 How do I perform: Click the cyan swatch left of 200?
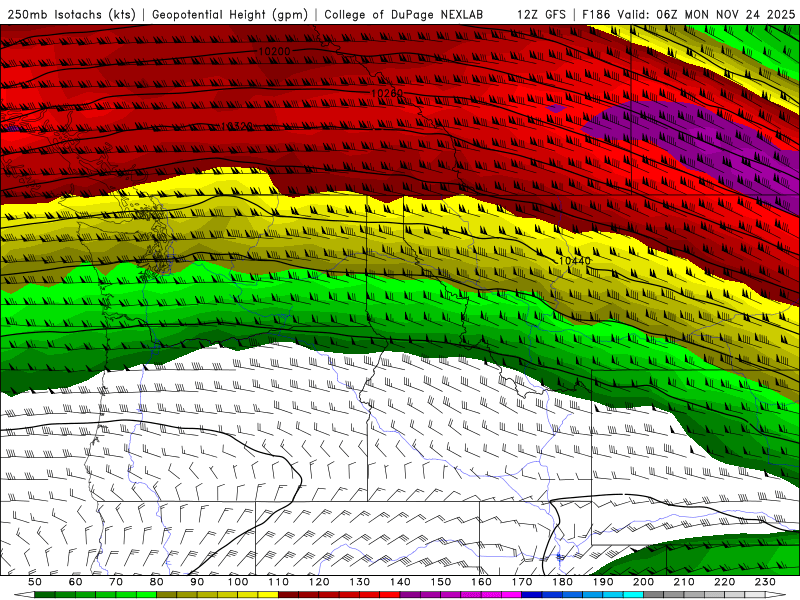pyautogui.click(x=633, y=595)
